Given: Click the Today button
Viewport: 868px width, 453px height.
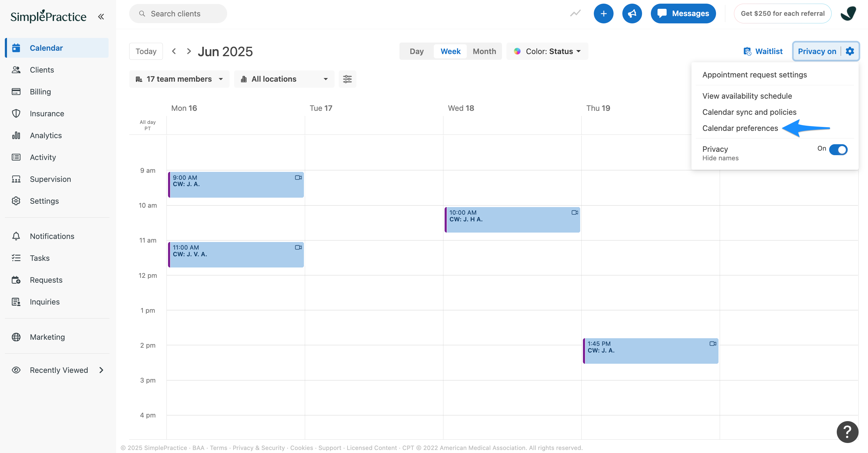Looking at the screenshot, I should (x=146, y=51).
